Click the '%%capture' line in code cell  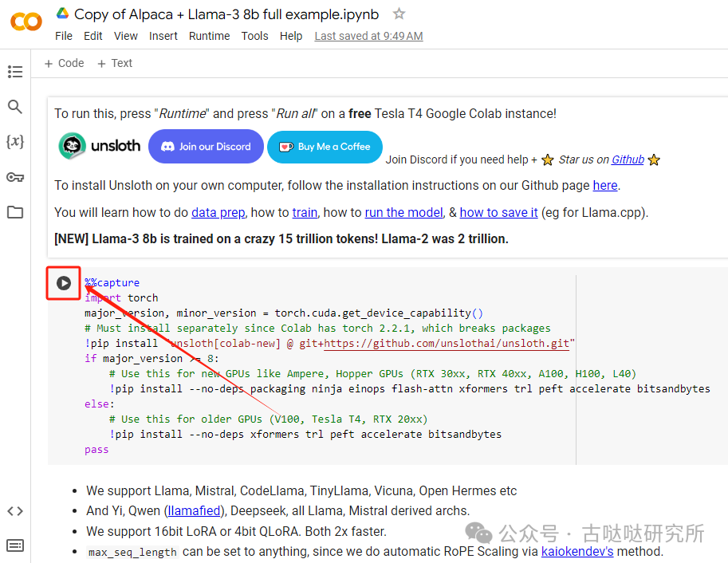click(x=112, y=282)
